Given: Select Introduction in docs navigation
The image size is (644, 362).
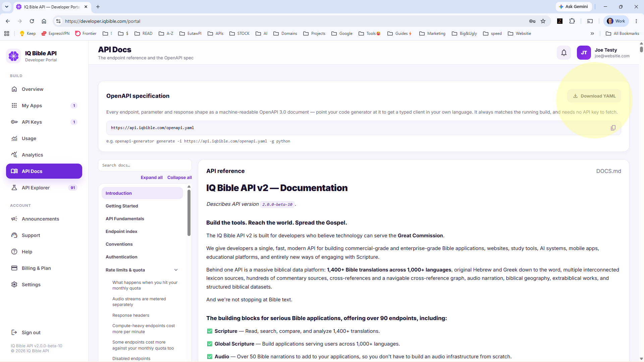Looking at the screenshot, I should [x=142, y=193].
